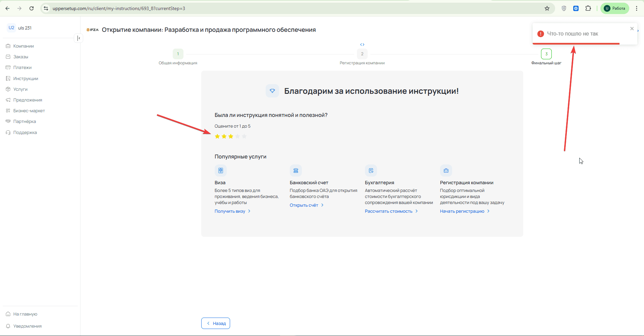Screen dimensions: 644x336
Task: Open the browser extensions puzzle icon
Action: pyautogui.click(x=588, y=8)
